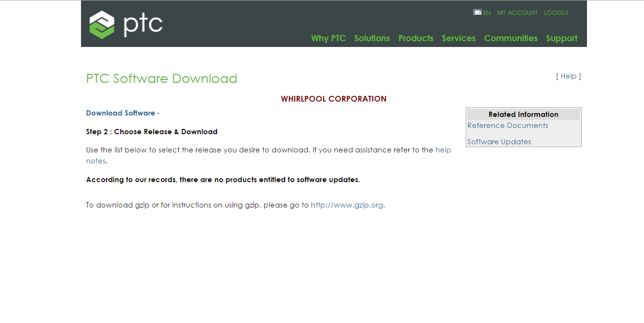This screenshot has width=644, height=323.
Task: Click the no products entitled message
Action: pyautogui.click(x=223, y=180)
